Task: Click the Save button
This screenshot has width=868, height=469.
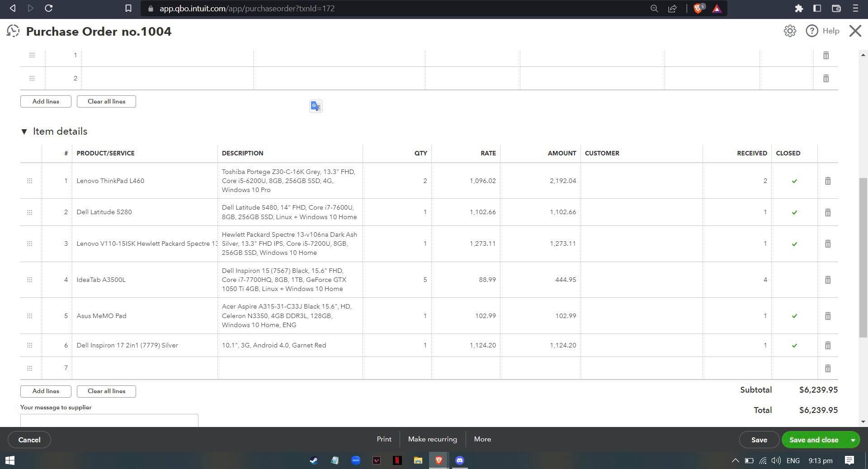Action: pyautogui.click(x=759, y=440)
